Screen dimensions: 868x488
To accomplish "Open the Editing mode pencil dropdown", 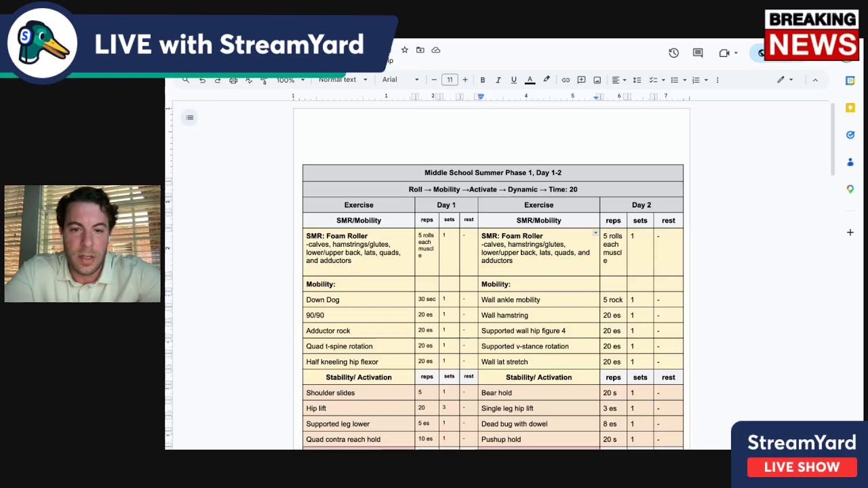I will click(785, 80).
